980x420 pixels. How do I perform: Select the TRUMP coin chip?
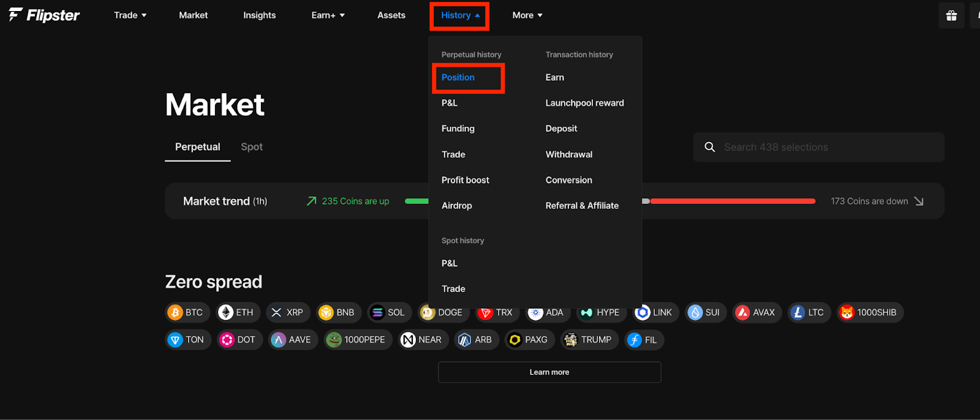(x=589, y=340)
